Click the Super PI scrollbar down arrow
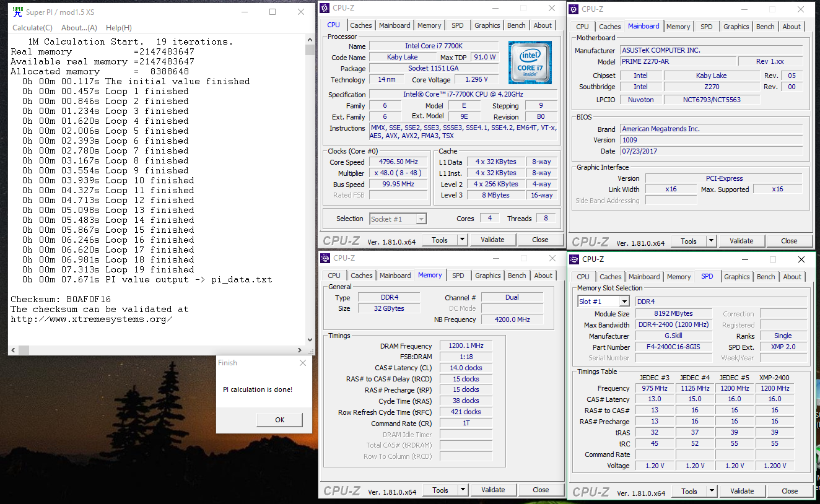 (310, 339)
